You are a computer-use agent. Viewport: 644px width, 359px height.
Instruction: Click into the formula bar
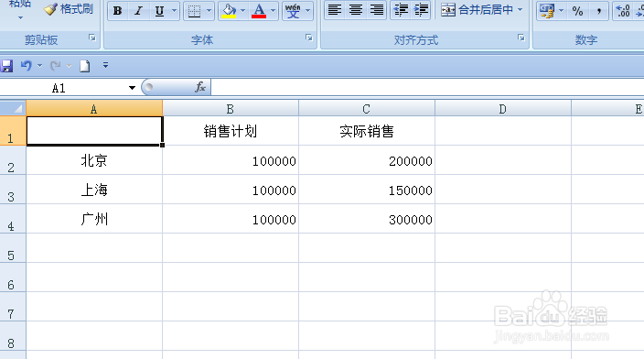pyautogui.click(x=427, y=88)
